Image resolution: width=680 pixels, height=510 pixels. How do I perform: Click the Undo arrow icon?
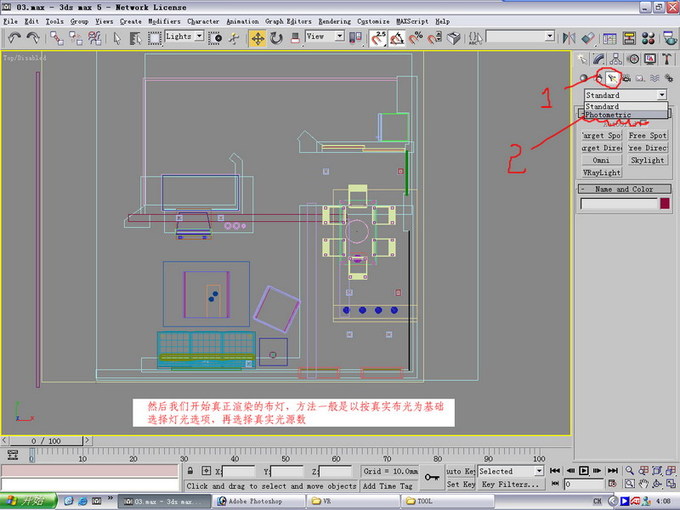pyautogui.click(x=14, y=38)
